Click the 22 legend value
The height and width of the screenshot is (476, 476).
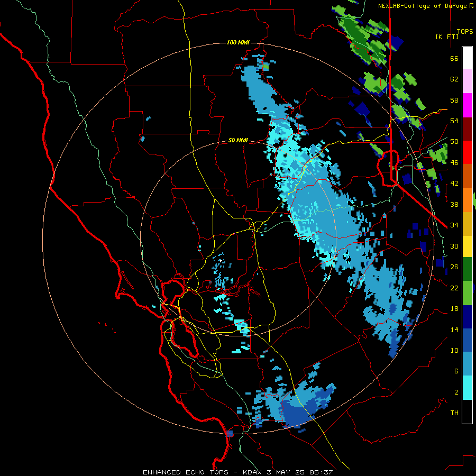pos(454,288)
